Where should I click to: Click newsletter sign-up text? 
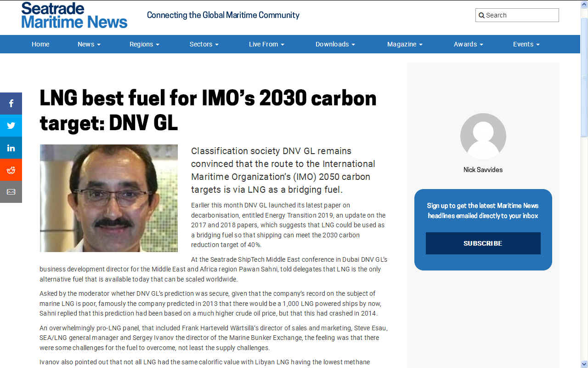[x=483, y=211]
